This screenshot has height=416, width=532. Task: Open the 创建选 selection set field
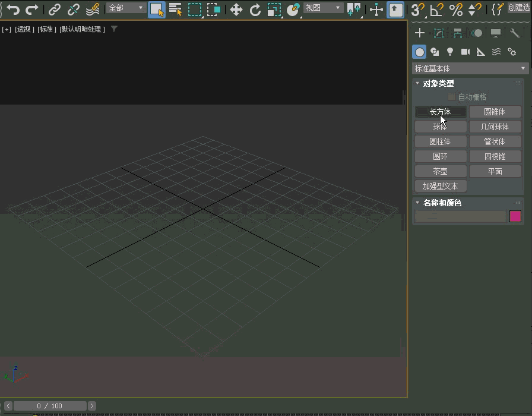click(x=520, y=8)
